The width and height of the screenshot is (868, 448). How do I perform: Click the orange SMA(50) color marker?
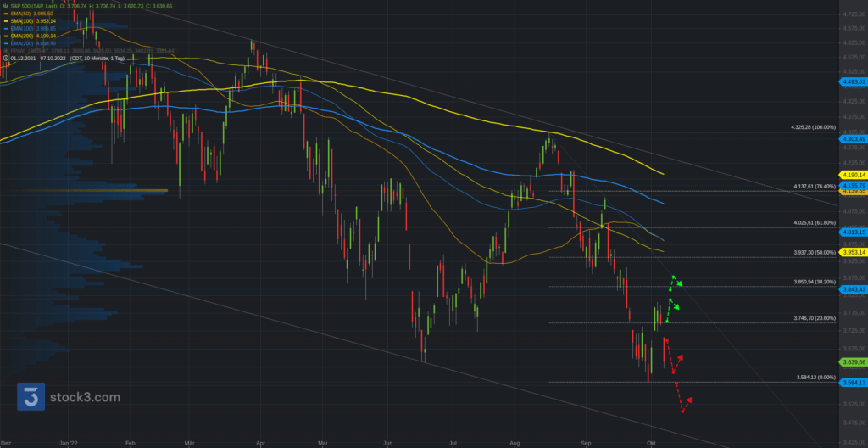tap(6, 14)
